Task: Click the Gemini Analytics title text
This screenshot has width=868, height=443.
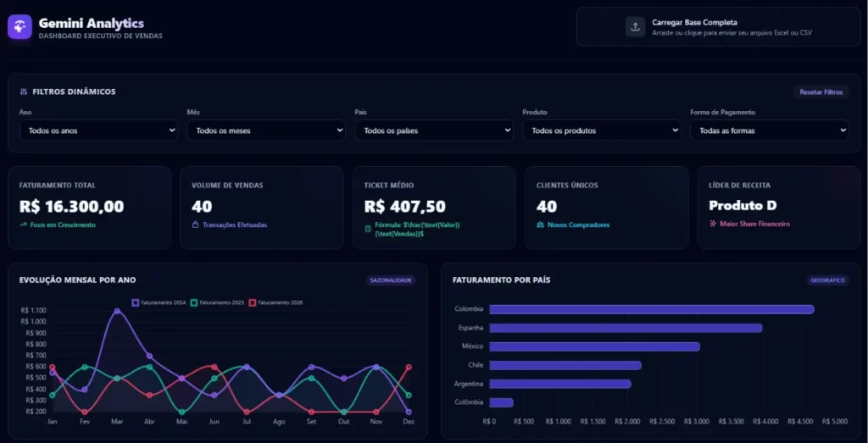Action: tap(92, 23)
